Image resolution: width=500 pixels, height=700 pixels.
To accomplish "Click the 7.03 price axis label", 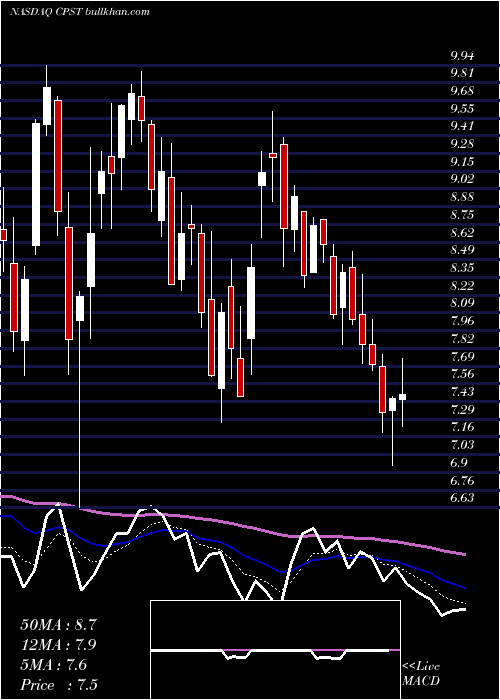I will click(x=462, y=445).
